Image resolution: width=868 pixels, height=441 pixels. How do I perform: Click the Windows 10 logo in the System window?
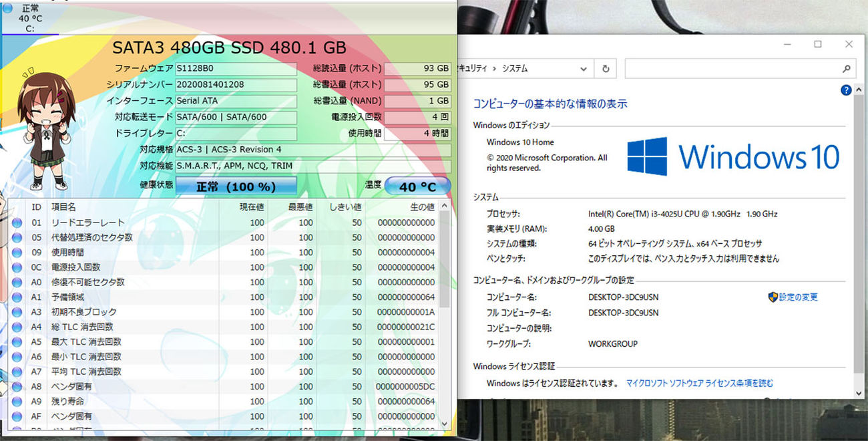tap(733, 156)
